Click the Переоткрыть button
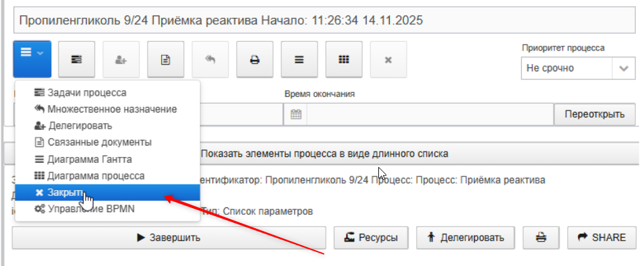Viewport: 644px width, 266px height. (595, 114)
